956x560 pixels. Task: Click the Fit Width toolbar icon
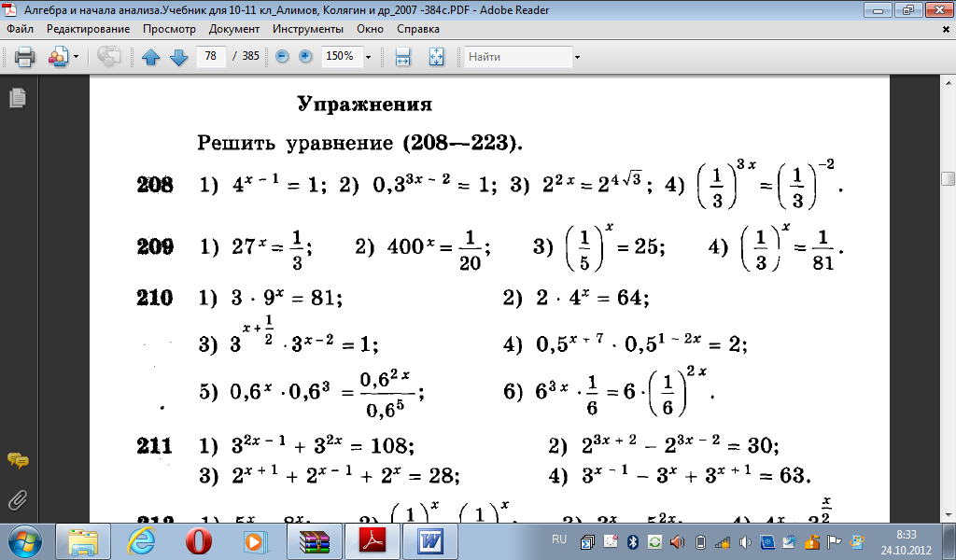402,57
